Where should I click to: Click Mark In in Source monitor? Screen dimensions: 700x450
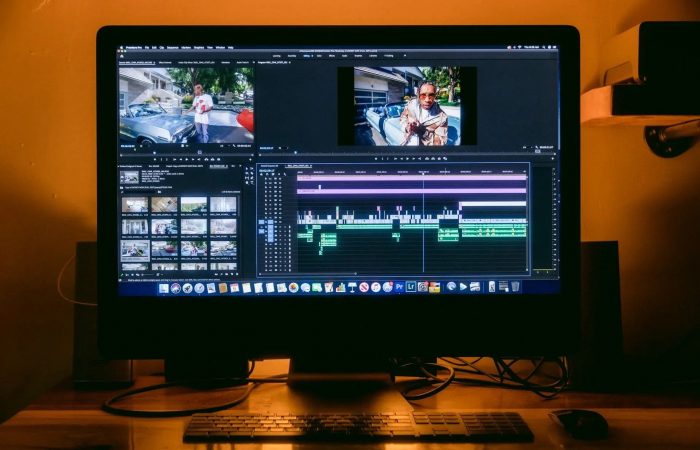(x=161, y=159)
